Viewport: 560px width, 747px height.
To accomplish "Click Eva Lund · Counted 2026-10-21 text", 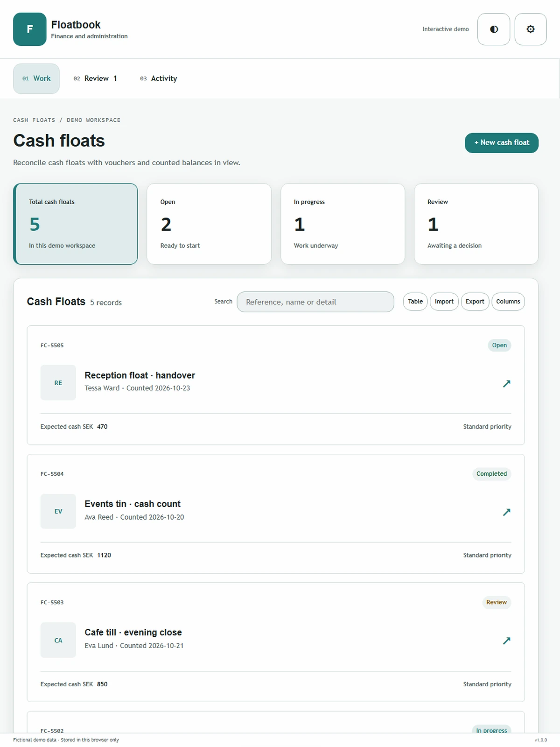I will pos(134,646).
